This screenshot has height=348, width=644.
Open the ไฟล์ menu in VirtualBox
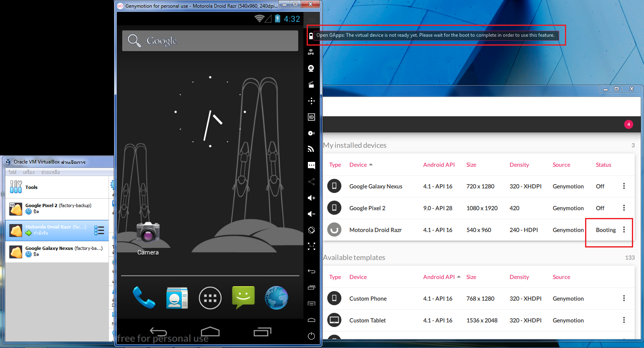click(13, 172)
